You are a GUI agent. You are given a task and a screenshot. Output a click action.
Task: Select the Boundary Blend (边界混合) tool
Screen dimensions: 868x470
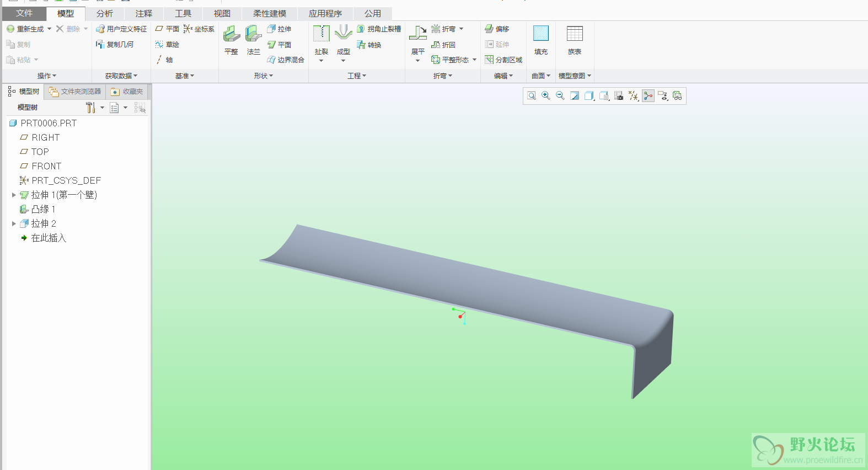pos(286,60)
